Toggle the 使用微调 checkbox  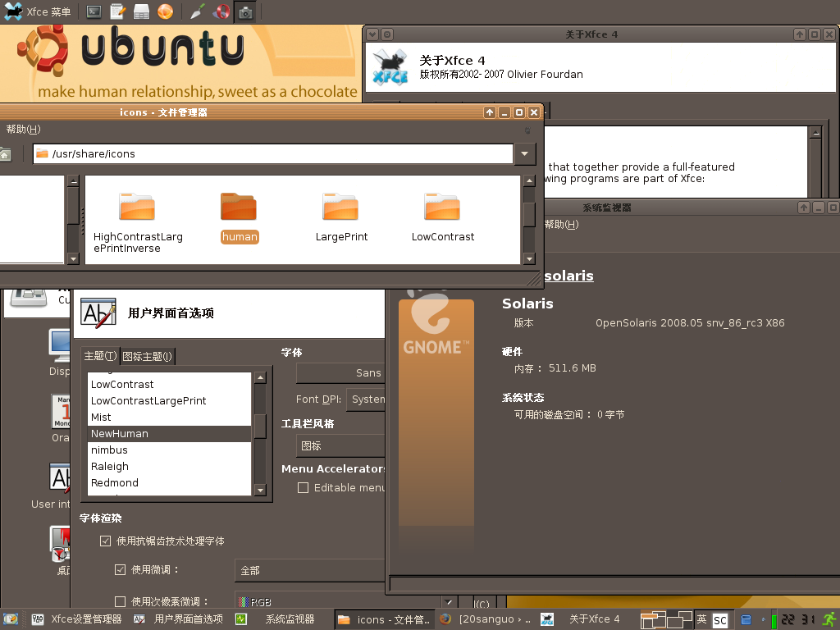[x=120, y=569]
